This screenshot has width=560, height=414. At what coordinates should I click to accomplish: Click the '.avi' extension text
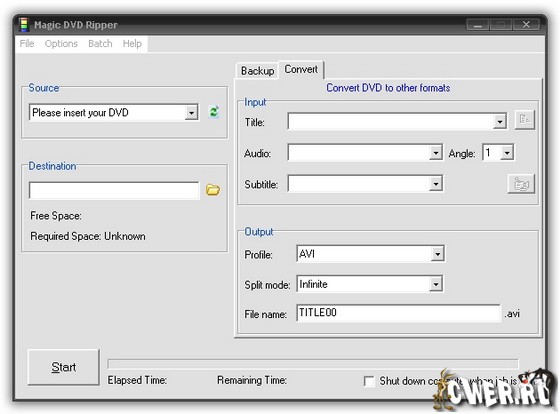point(512,314)
